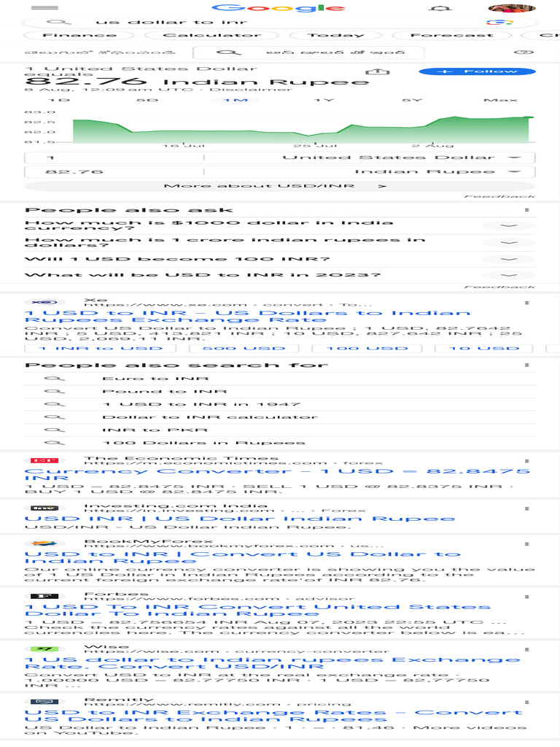This screenshot has width=560, height=747.
Task: Open People also search for options menu
Action: pos(526,365)
